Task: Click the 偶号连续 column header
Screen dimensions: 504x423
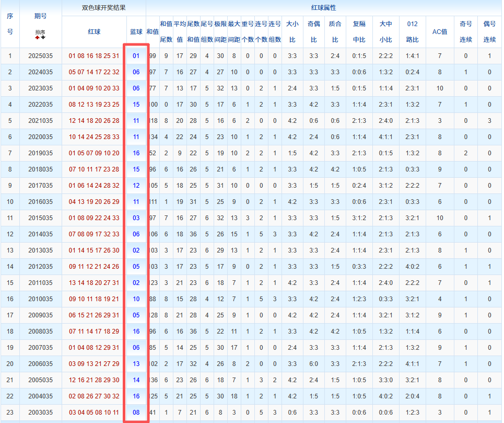Action: (x=489, y=32)
